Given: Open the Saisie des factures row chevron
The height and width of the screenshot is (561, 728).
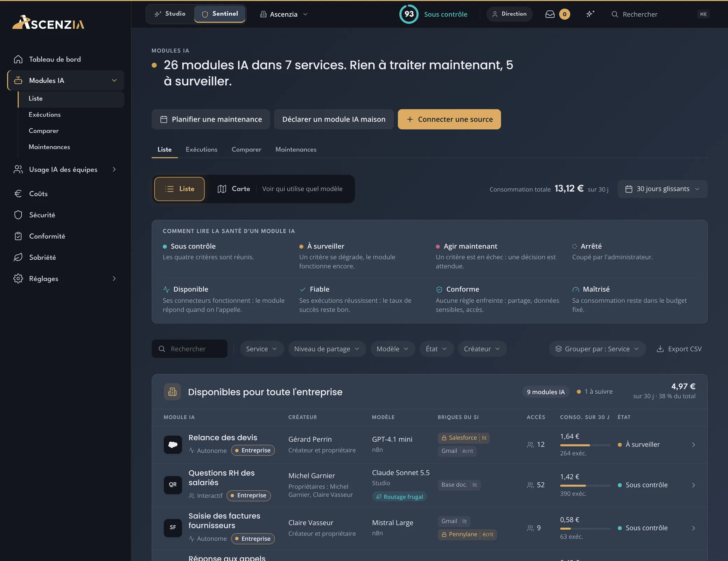Looking at the screenshot, I should click(x=693, y=528).
